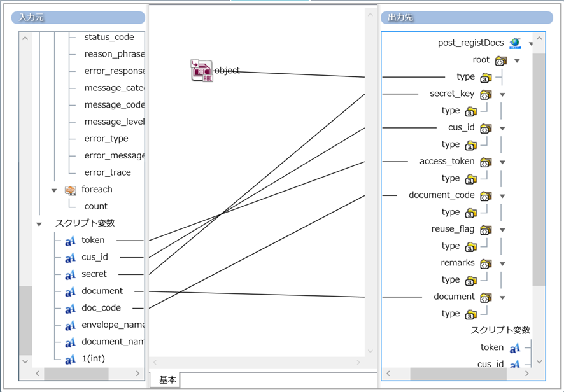Collapse the document_code node in output tree
Screen dimensions: 564x392
coord(502,196)
